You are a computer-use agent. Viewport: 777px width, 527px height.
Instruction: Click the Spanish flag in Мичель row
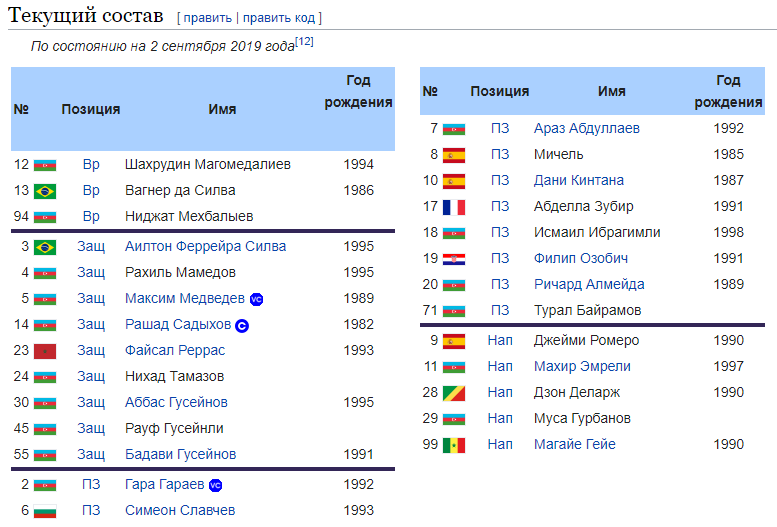pos(454,155)
